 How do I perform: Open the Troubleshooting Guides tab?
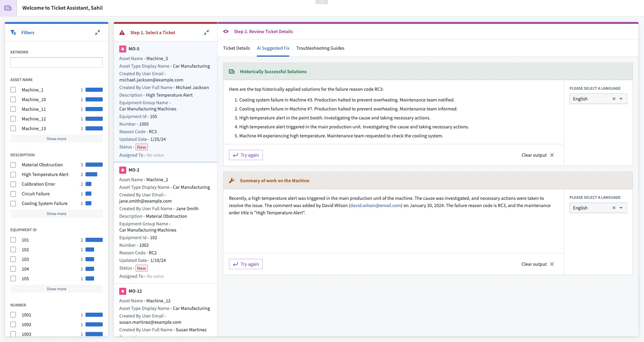click(320, 48)
